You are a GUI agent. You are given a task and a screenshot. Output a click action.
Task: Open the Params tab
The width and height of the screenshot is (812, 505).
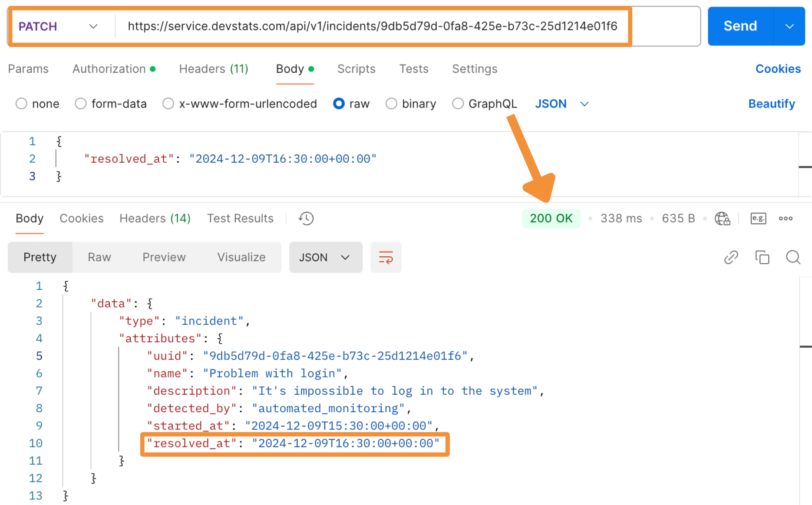pos(28,69)
